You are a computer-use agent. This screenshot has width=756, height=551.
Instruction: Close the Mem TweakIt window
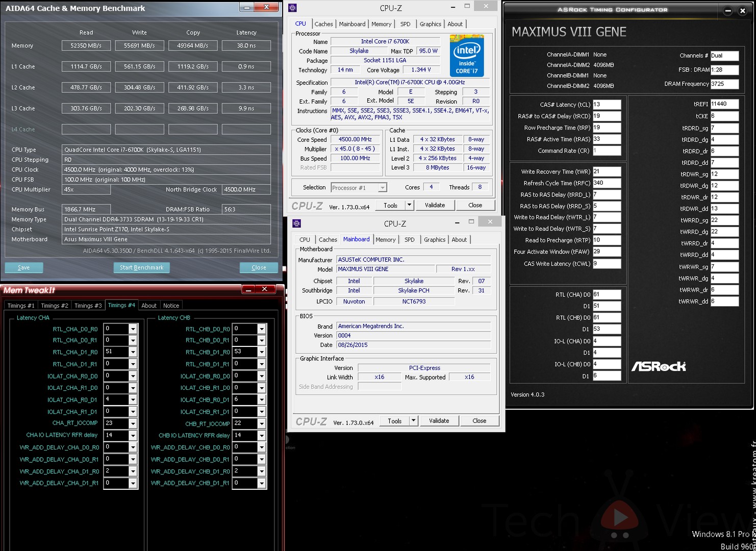point(265,289)
